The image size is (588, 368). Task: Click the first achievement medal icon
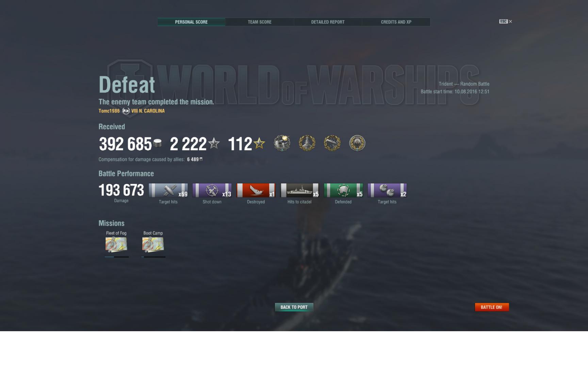[282, 143]
